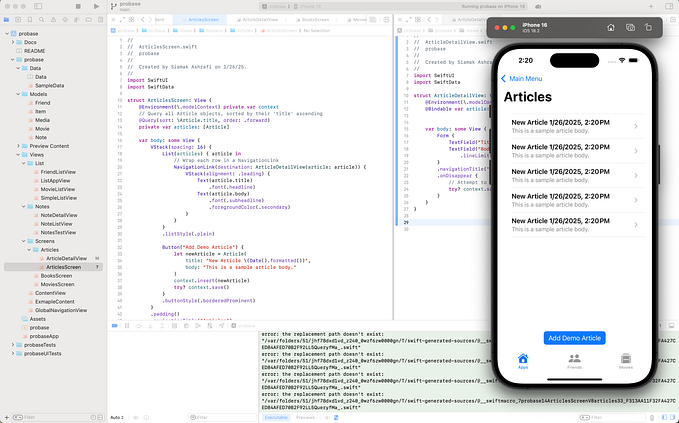679x423 pixels.
Task: Expand the probaseUITests group
Action: pos(13,354)
